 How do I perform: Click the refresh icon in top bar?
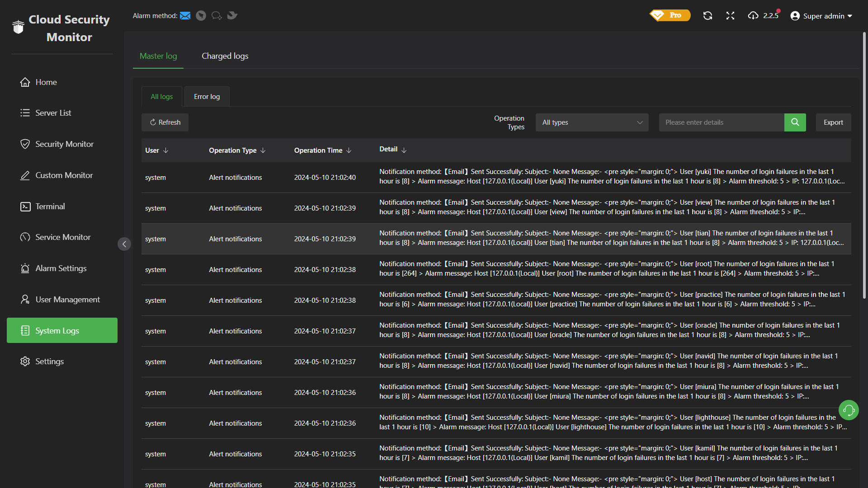pyautogui.click(x=708, y=16)
